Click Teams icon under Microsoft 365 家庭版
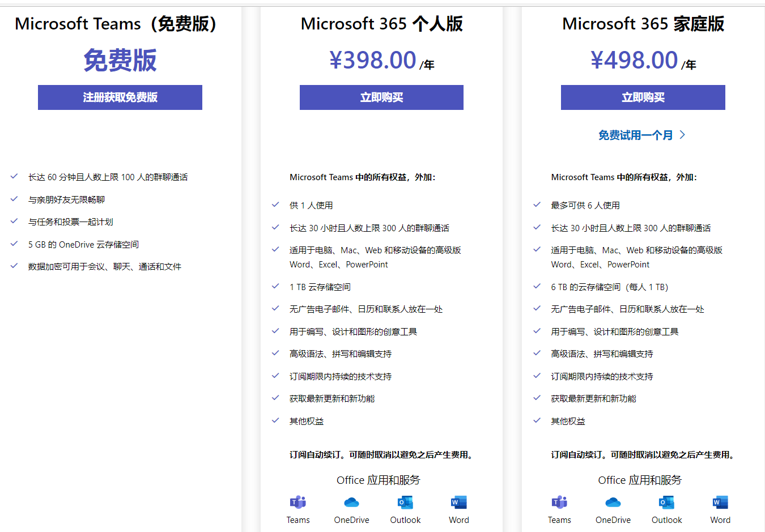 [559, 503]
